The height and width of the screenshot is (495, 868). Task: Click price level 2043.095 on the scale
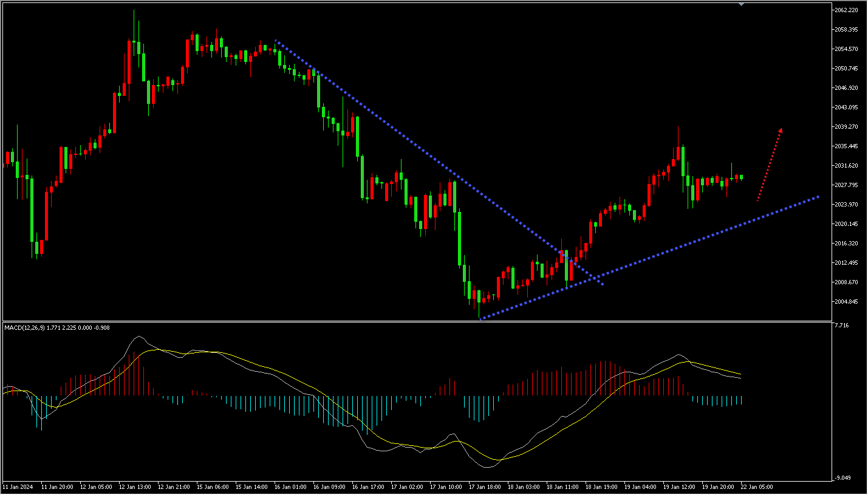pyautogui.click(x=846, y=108)
